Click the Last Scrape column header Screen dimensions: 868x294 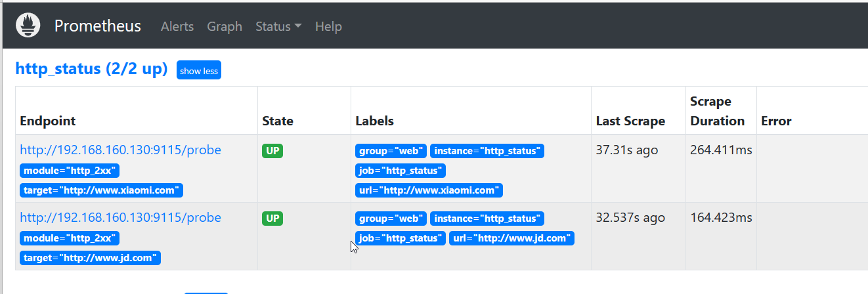click(x=630, y=121)
